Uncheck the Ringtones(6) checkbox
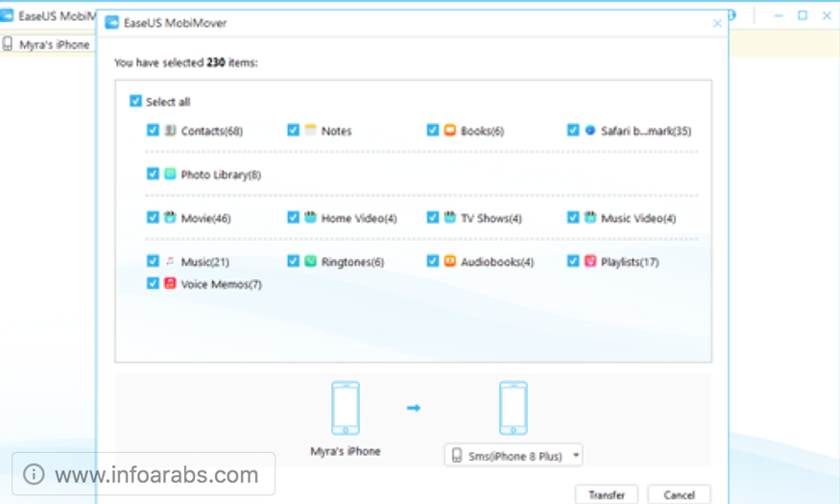Screen dimensions: 840x504 (x=293, y=261)
